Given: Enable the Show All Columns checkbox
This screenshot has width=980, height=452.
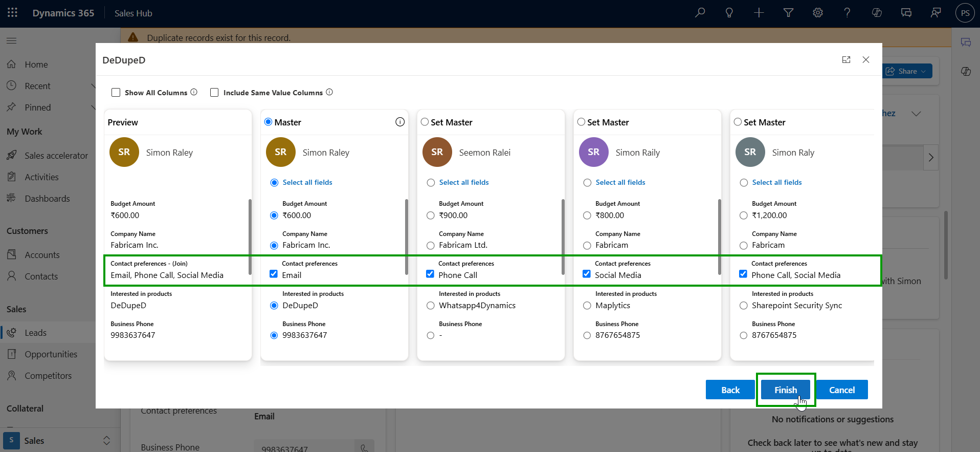Looking at the screenshot, I should [x=116, y=93].
